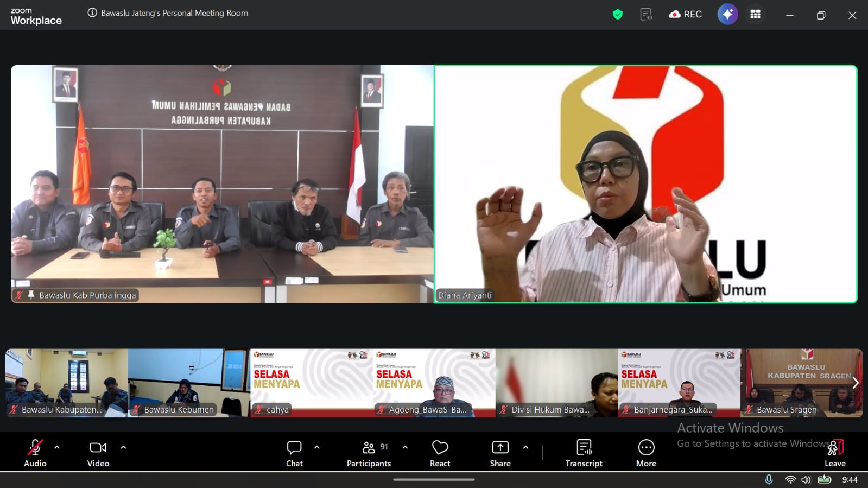Select Bawaslu Sragen thumbnail
This screenshot has height=488, width=868.
coord(802,383)
